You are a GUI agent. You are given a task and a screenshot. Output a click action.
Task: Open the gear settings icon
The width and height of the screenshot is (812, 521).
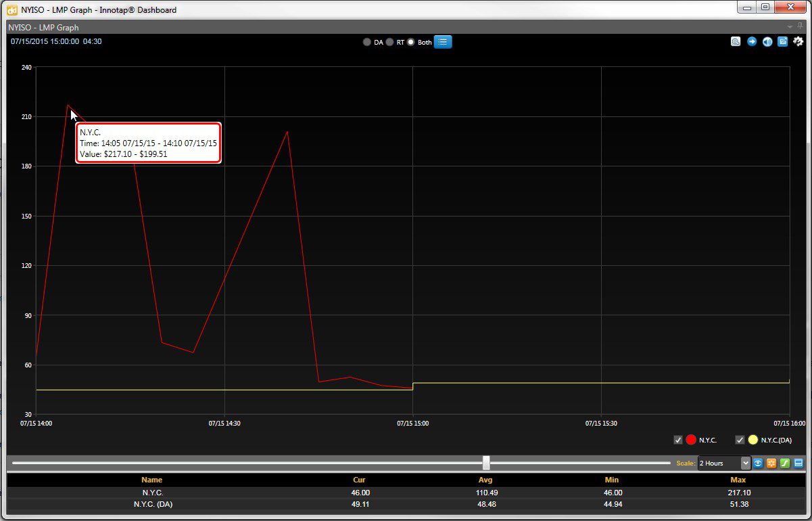click(798, 42)
